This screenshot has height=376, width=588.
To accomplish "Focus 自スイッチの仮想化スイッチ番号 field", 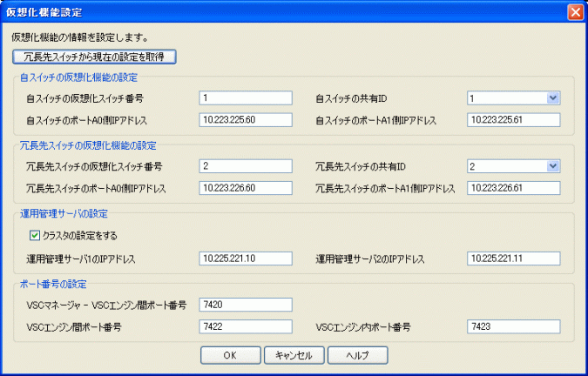I will click(x=246, y=98).
